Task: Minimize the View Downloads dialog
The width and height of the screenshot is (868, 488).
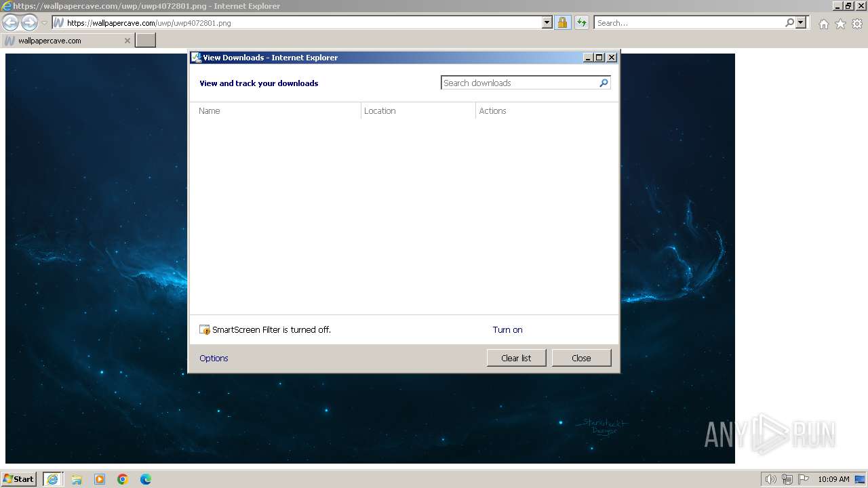Action: [x=588, y=58]
